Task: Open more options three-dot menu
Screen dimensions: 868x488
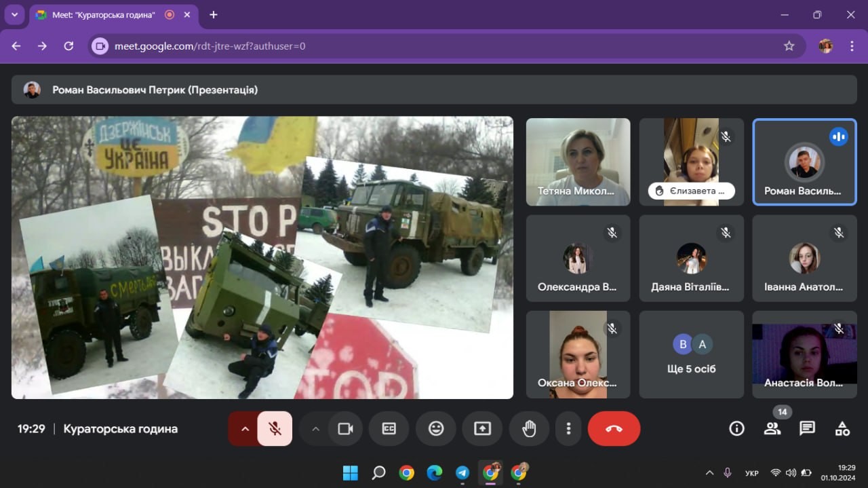Action: (568, 429)
